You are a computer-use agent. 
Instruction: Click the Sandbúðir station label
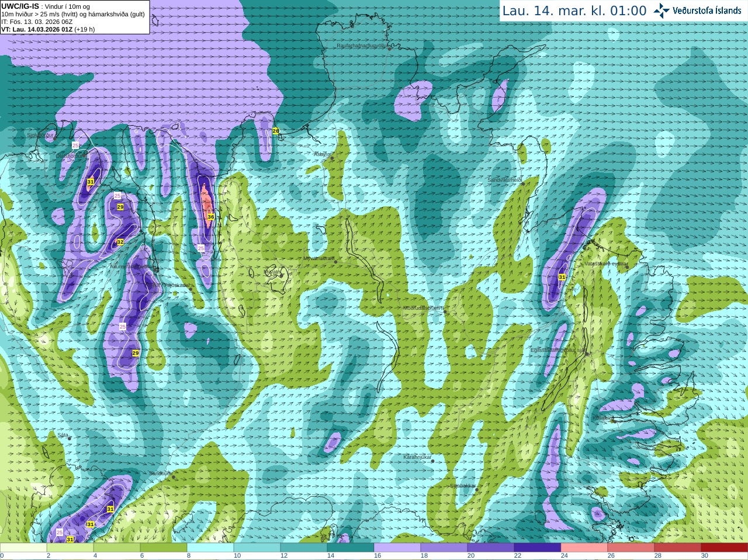pyautogui.click(x=161, y=473)
